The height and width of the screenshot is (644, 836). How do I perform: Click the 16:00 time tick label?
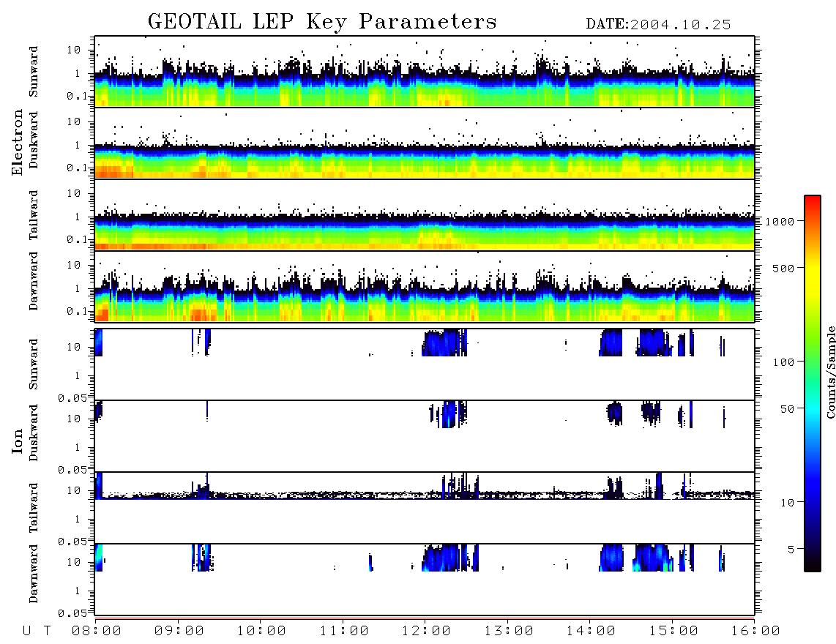[755, 632]
